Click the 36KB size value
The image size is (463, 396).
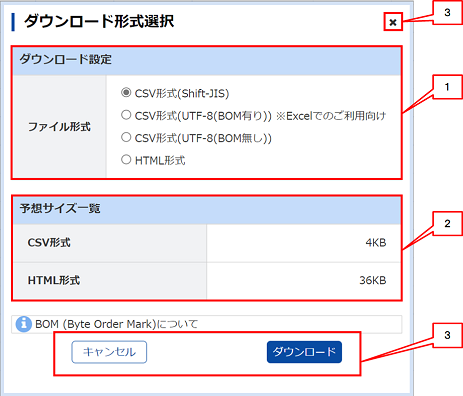pyautogui.click(x=373, y=280)
